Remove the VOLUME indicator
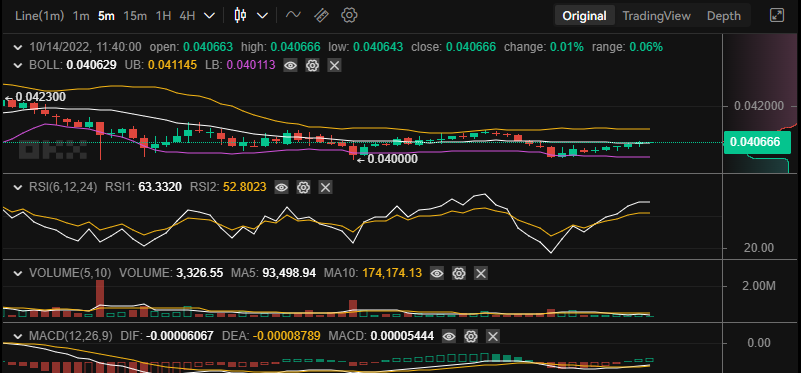Screen dimensions: 801x373 (x=481, y=273)
